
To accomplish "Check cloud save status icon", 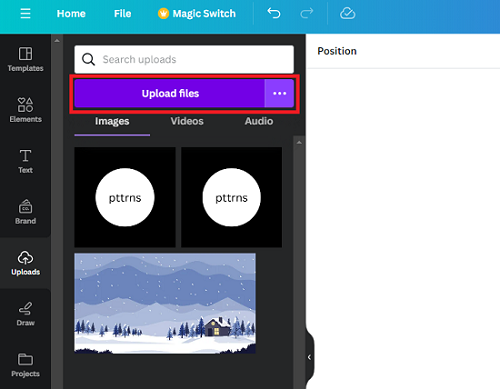I will tap(347, 13).
